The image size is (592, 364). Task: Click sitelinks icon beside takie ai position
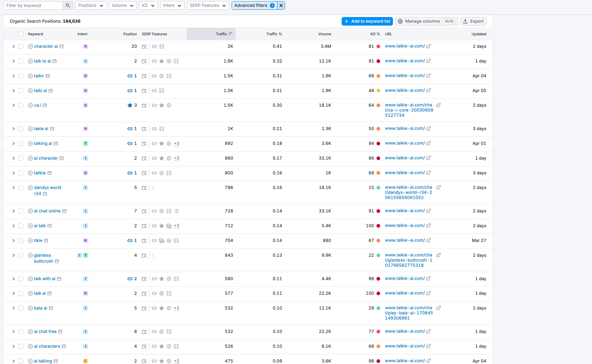130,129
